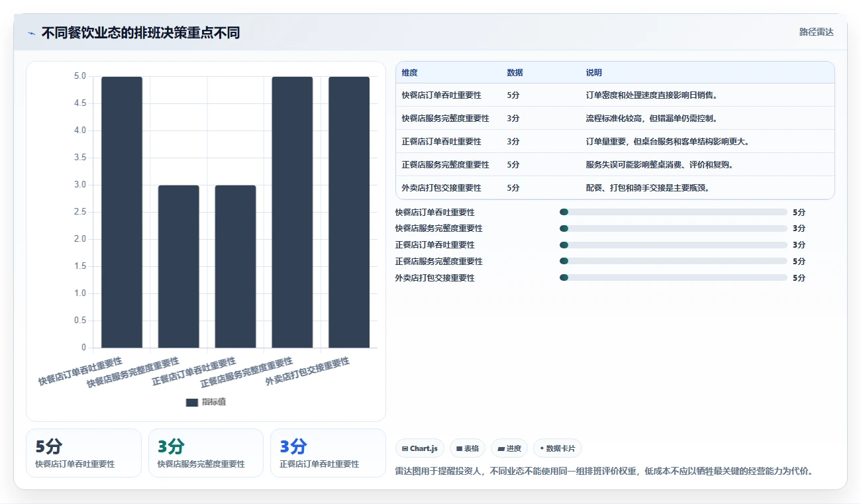Screen dimensions: 861x504
Task: Click the progress bar for 快餐店订单吞吐重要性
Action: click(674, 212)
